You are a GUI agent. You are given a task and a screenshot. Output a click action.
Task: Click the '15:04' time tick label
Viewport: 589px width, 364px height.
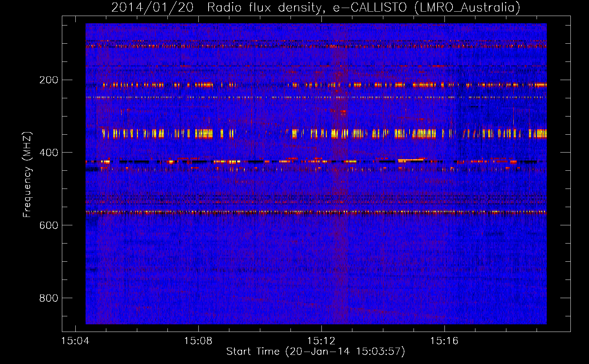(75, 341)
